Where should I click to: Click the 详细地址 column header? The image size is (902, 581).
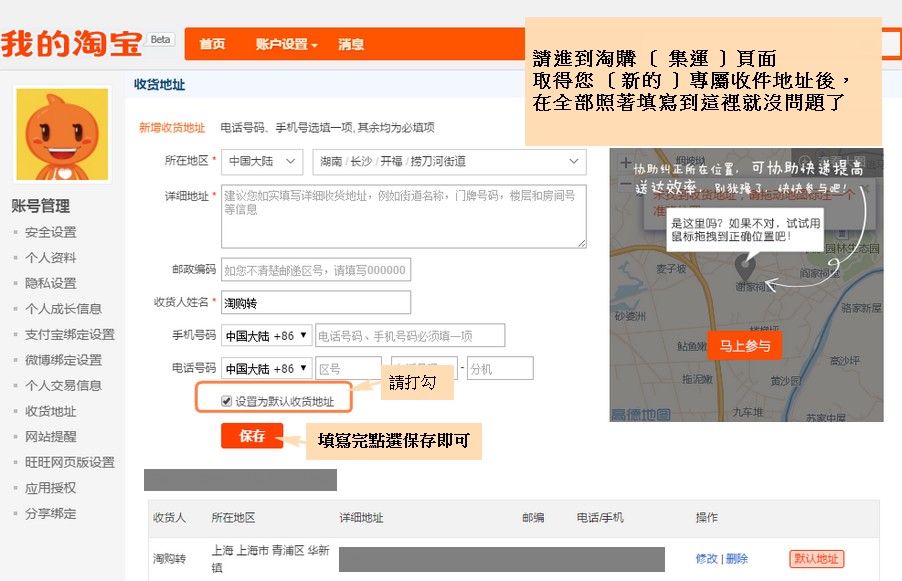click(361, 518)
